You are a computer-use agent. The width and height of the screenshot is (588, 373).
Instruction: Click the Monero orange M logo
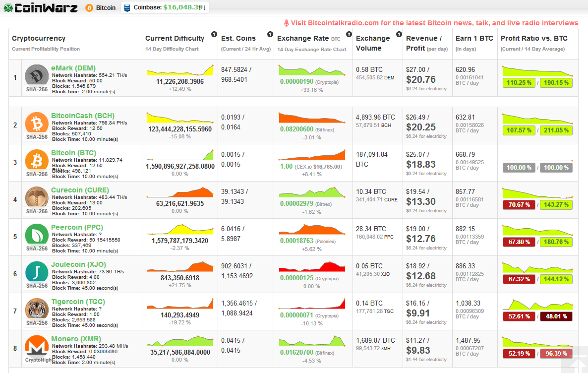click(x=37, y=346)
